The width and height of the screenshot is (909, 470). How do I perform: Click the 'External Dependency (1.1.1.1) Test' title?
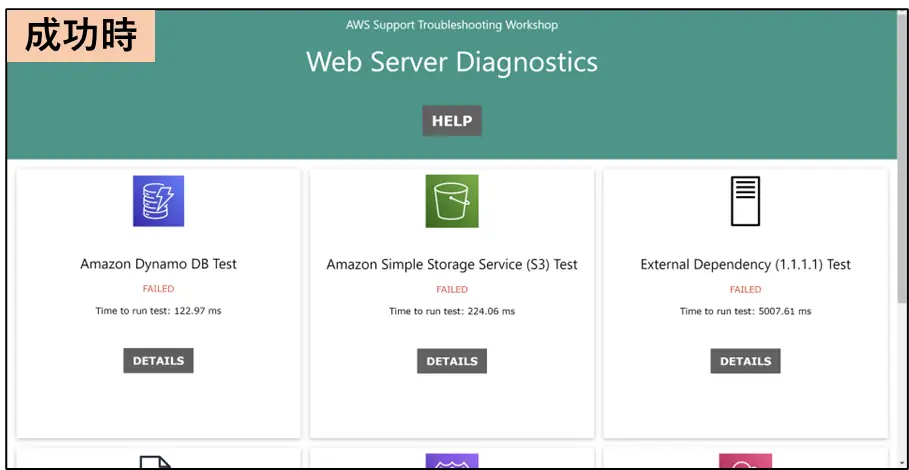(745, 264)
